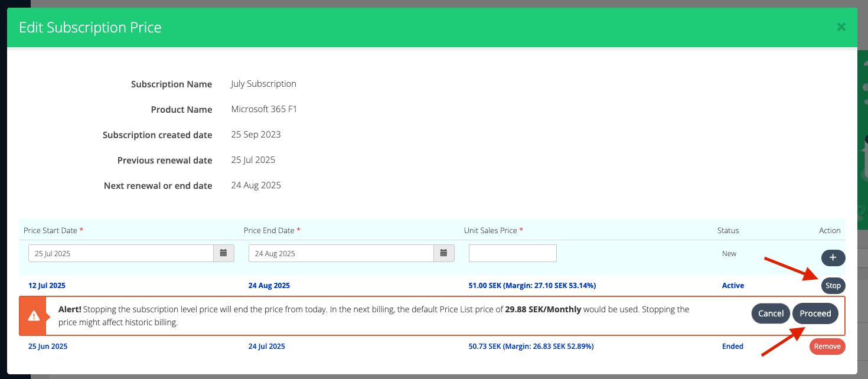Remove the ended 50.73 SEK price
This screenshot has height=379, width=868.
tap(827, 347)
